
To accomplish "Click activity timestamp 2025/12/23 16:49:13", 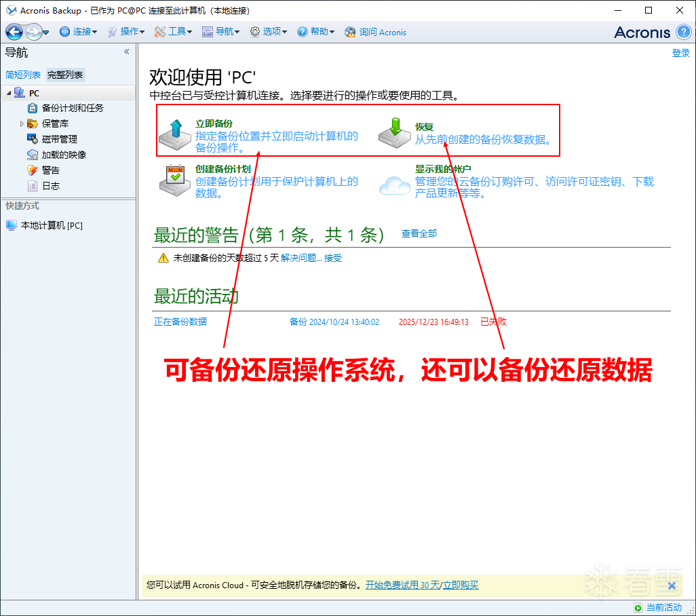I will (x=433, y=322).
